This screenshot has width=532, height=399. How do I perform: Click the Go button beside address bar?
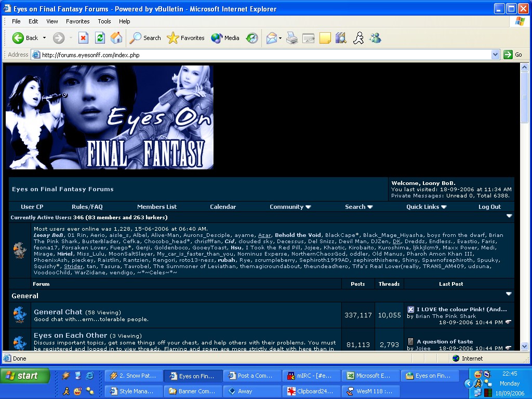(x=513, y=55)
